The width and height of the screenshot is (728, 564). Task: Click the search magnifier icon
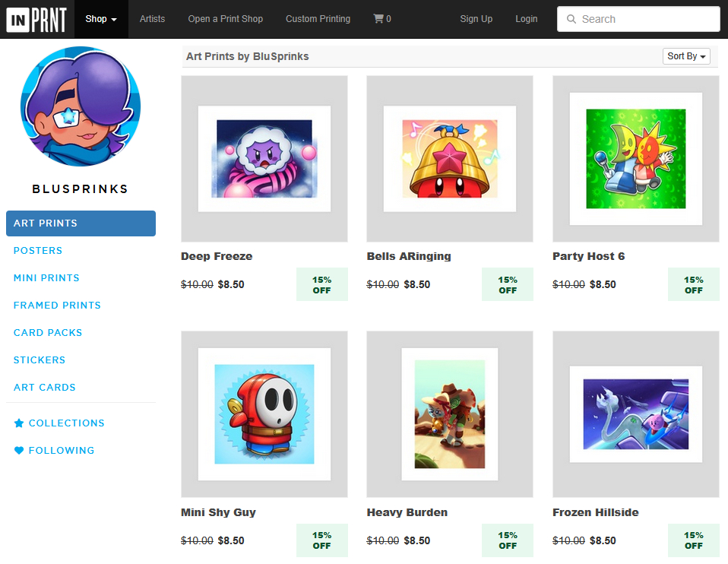[x=571, y=20]
